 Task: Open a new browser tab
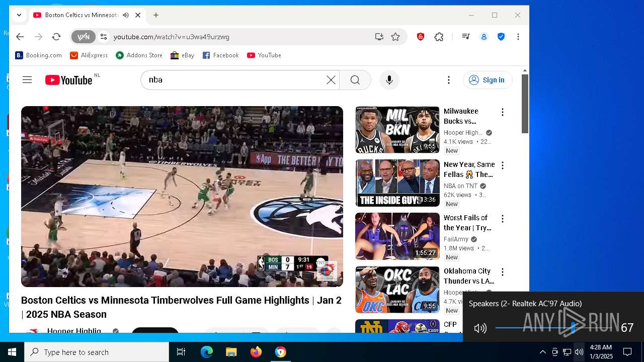coord(156,15)
